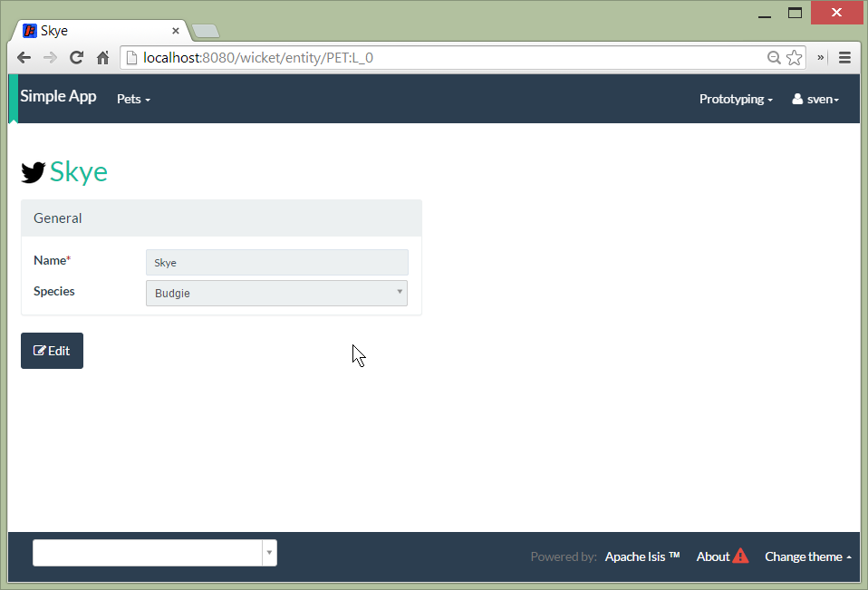
Task: Bookmark page with the star icon
Action: tap(794, 58)
